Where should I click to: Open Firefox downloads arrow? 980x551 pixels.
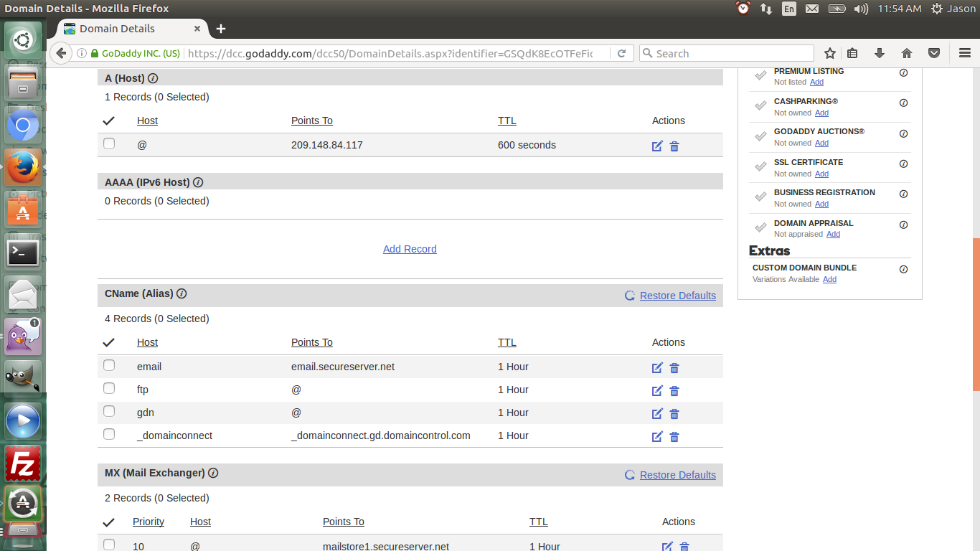tap(880, 53)
